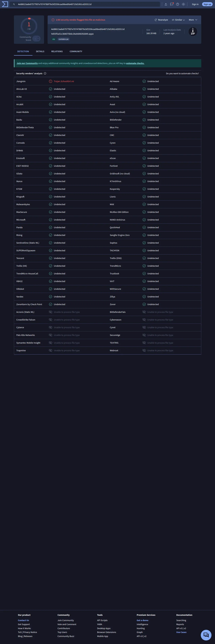Click the Trojan.SchoolGirl.mi detection label
This screenshot has width=215, height=644.
(64, 81)
